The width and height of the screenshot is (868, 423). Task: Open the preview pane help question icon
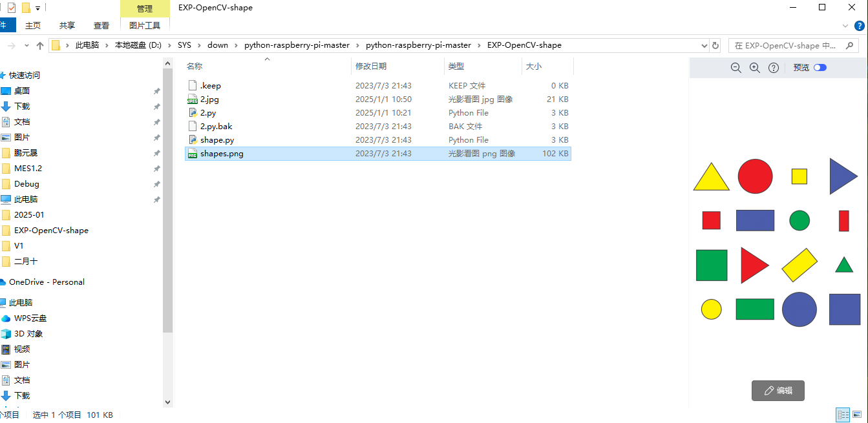773,68
